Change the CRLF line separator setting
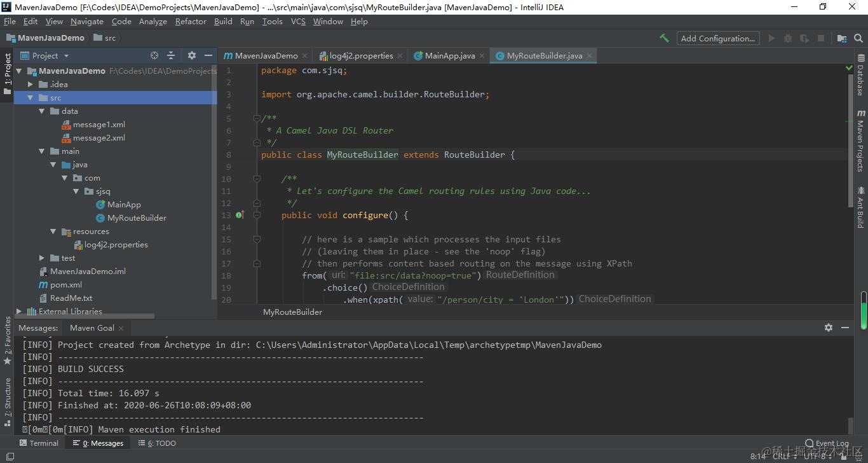 click(784, 456)
